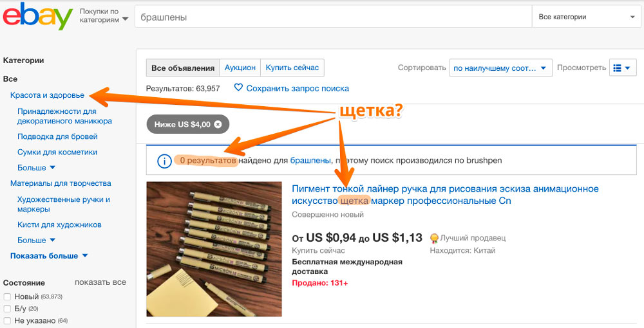The image size is (644, 328).
Task: Select the 'Все объявления' tab
Action: [183, 68]
